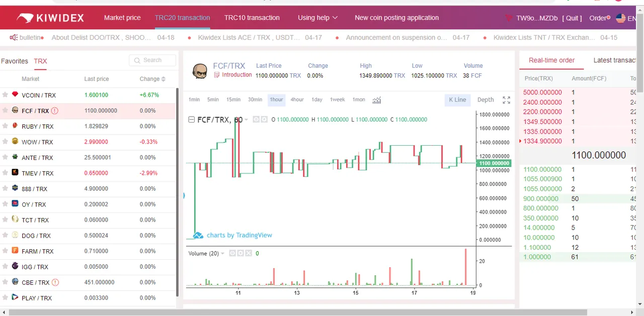Open the Search magnifier icon
Image resolution: width=644 pixels, height=316 pixels.
click(137, 60)
